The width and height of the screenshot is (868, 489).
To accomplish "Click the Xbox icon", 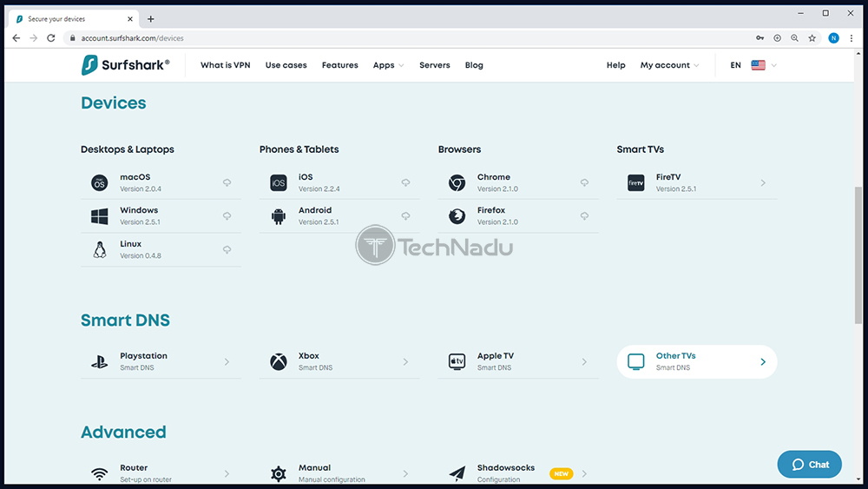I will point(279,361).
